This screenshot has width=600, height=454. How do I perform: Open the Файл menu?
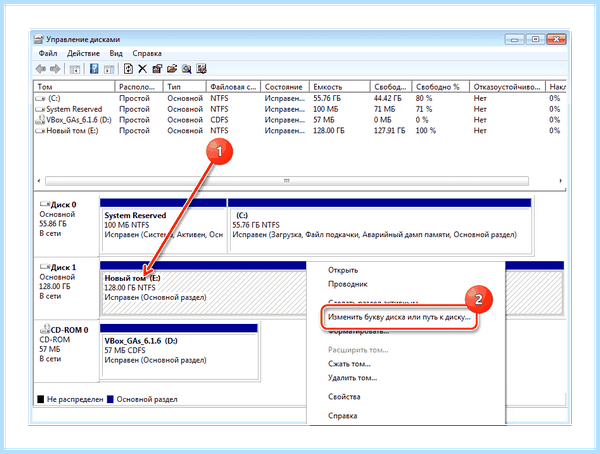pos(48,53)
